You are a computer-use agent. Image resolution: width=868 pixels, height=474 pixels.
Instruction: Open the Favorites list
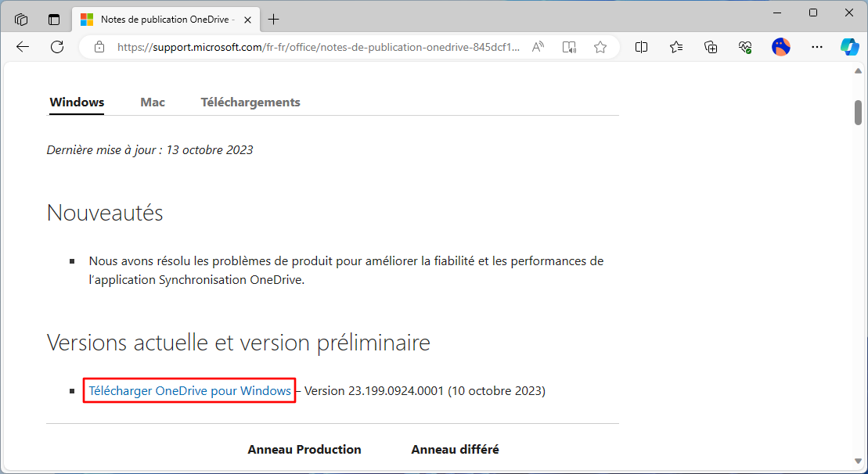(x=676, y=47)
